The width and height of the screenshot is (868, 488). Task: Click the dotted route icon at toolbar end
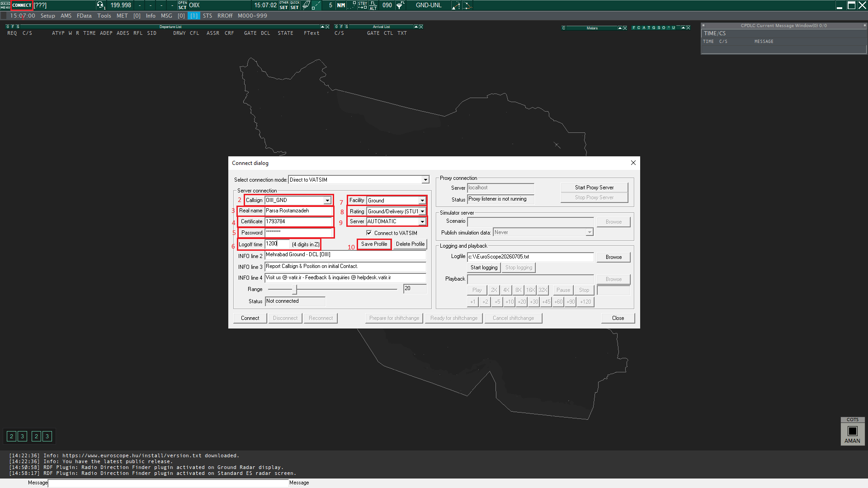(x=467, y=5)
